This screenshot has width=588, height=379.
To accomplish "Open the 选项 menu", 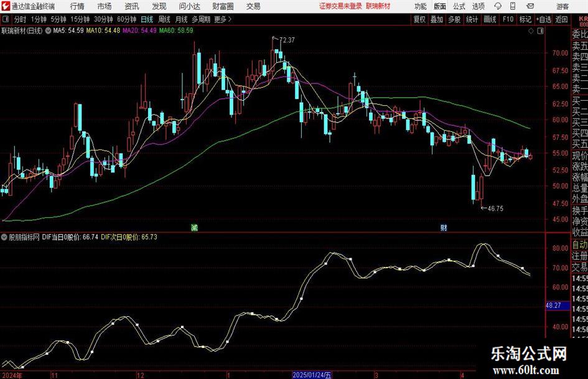I will coord(478,6).
